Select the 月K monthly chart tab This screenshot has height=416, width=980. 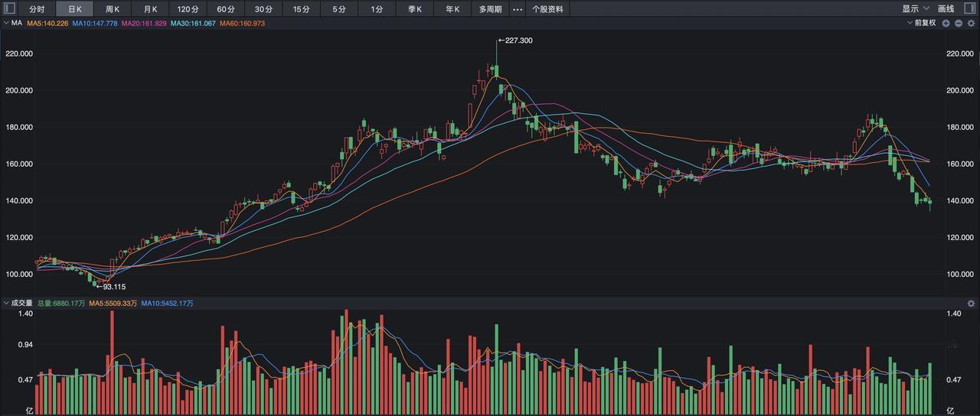[x=150, y=9]
